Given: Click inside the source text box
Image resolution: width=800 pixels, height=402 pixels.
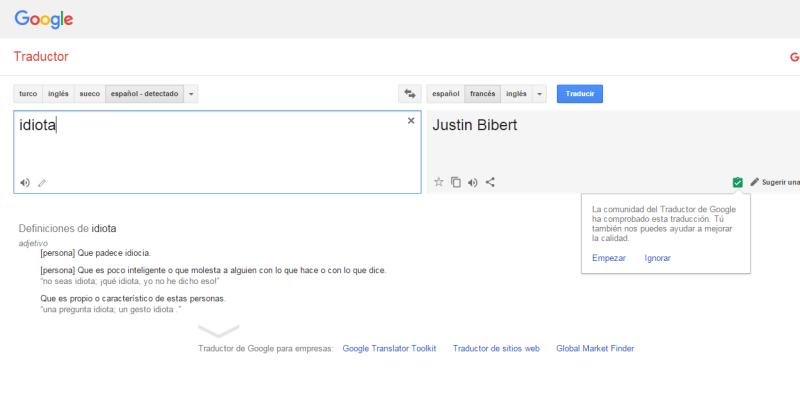Looking at the screenshot, I should pos(215,150).
